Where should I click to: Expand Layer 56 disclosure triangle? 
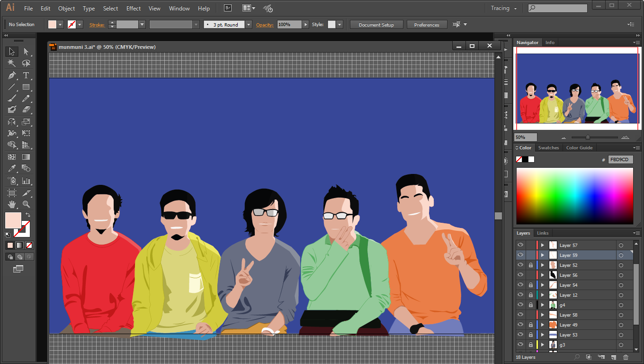coord(543,275)
